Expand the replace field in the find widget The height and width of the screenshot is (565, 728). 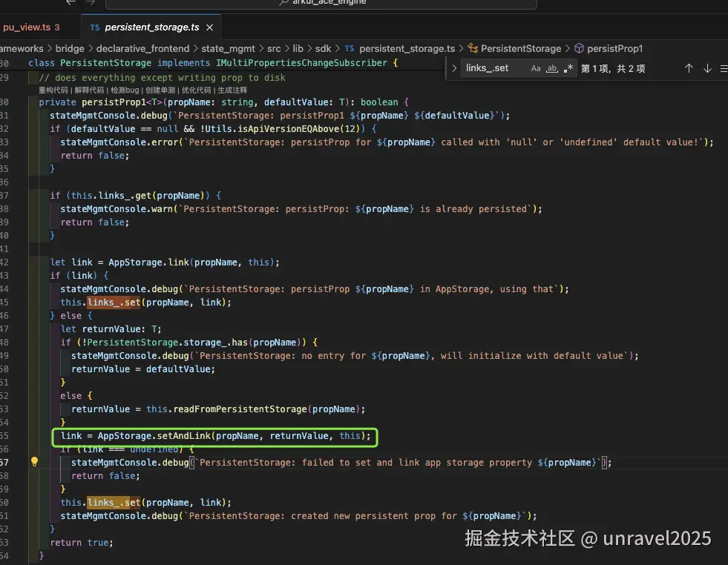454,69
